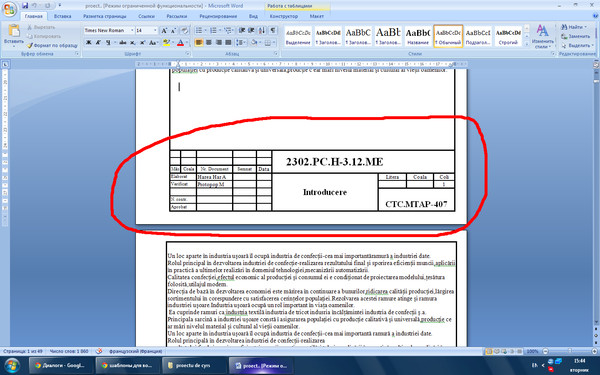Expand the styles gallery with the More arrow

click(527, 44)
